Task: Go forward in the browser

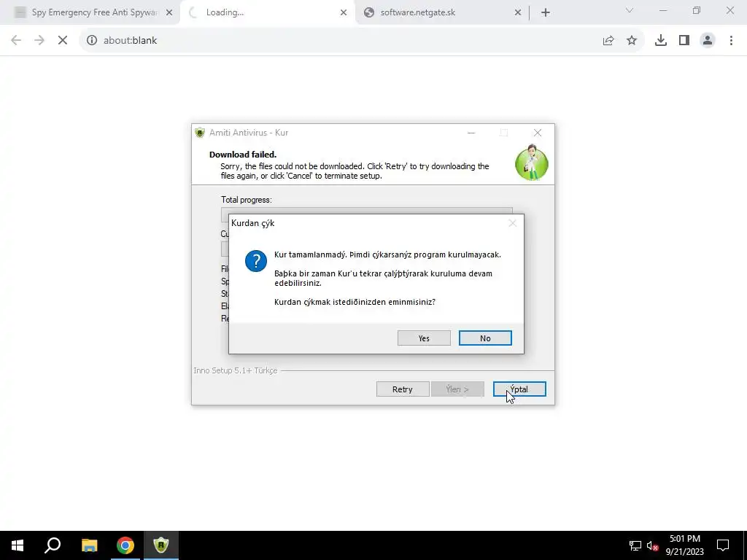Action: click(39, 41)
